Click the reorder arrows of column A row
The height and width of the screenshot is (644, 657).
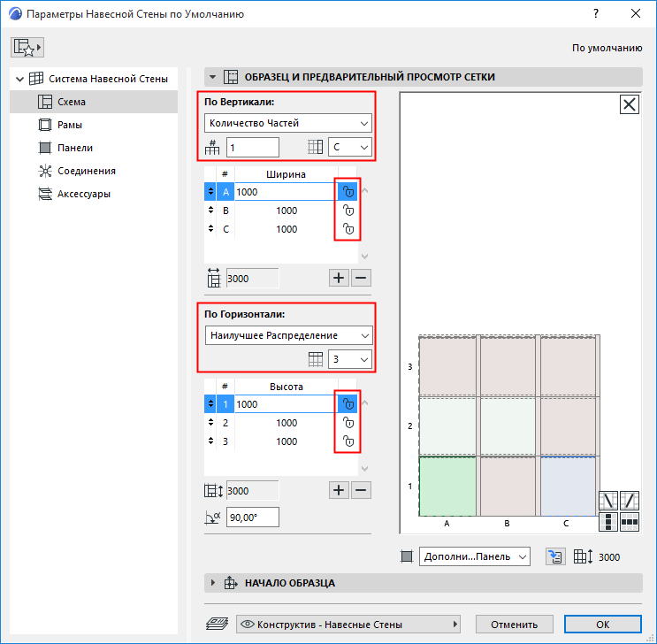coord(210,192)
